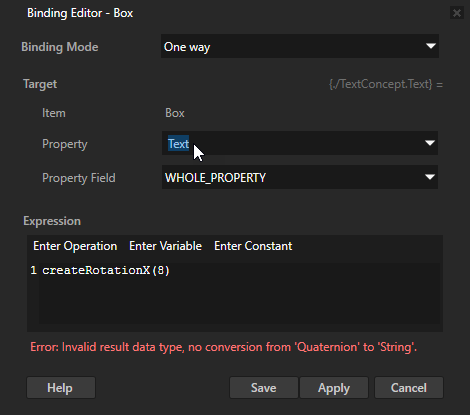Click the empty expression editor area

(239, 300)
